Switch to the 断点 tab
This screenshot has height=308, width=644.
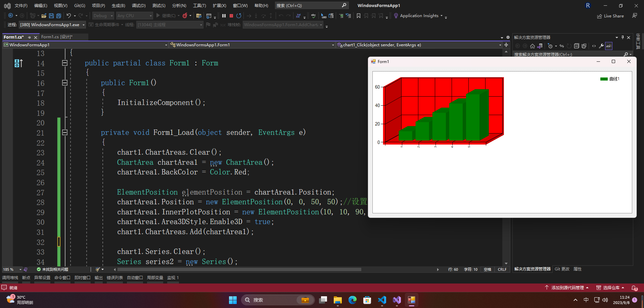[x=26, y=278]
